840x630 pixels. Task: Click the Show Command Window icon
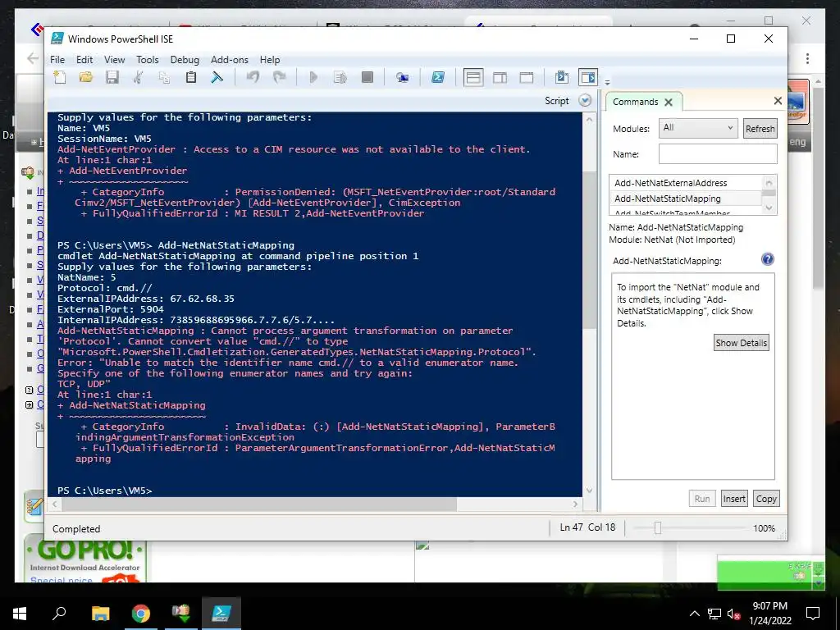click(x=562, y=77)
